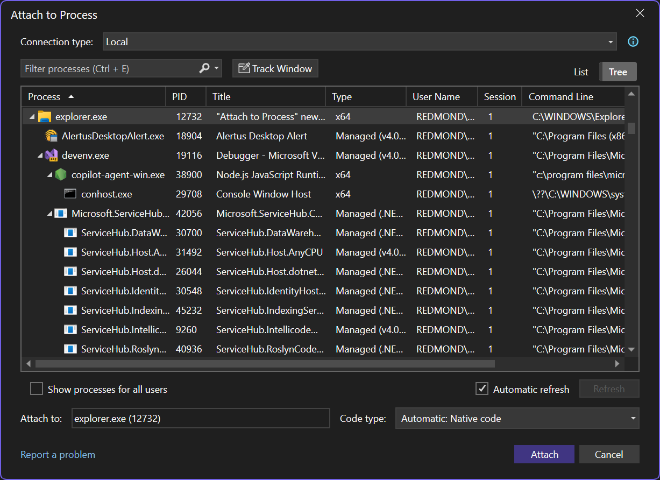The width and height of the screenshot is (660, 480).
Task: Click the Filter processes search field
Action: (109, 68)
